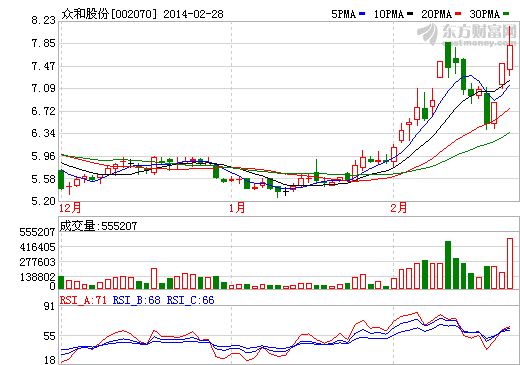This screenshot has height=365, width=520.
Task: Click the 55 RSI axis label
Action: click(49, 336)
